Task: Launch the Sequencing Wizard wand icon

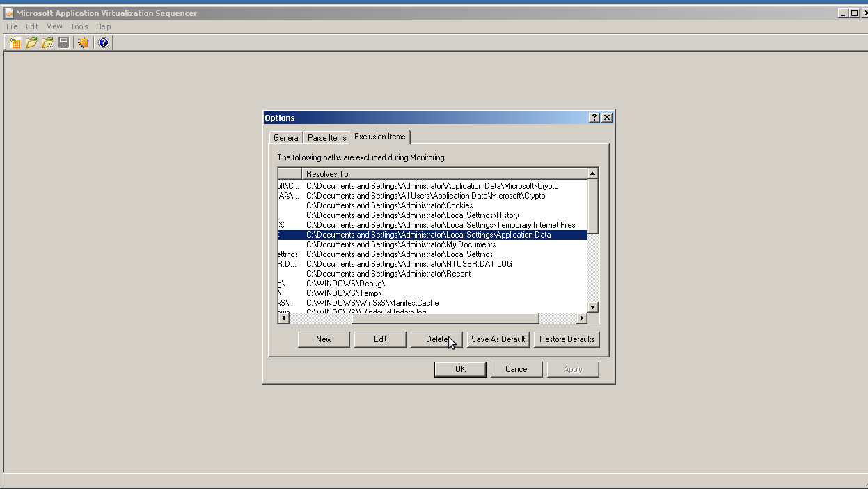Action: (x=83, y=42)
